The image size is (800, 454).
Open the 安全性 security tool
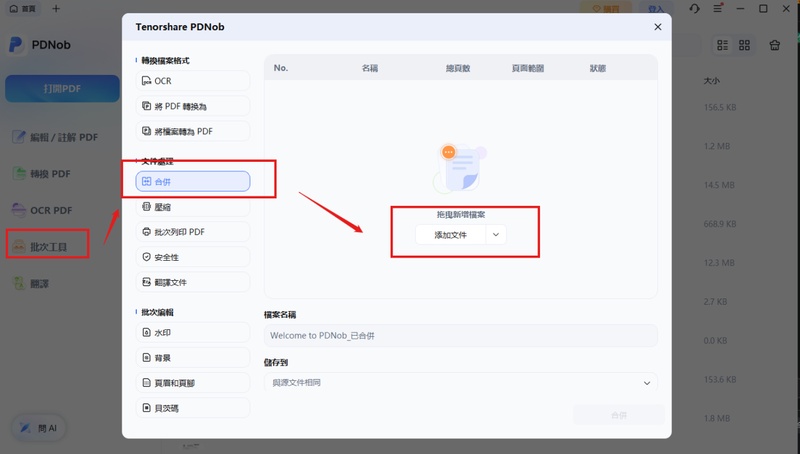(x=193, y=257)
